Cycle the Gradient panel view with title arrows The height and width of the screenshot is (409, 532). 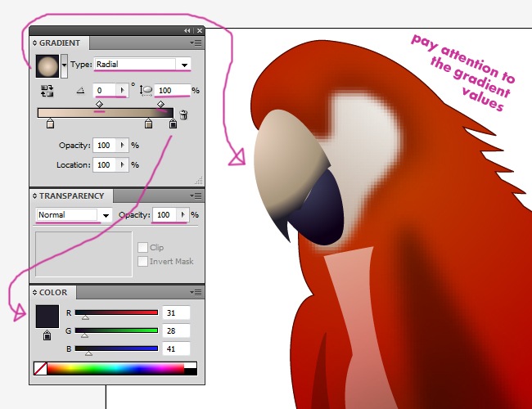(x=34, y=43)
